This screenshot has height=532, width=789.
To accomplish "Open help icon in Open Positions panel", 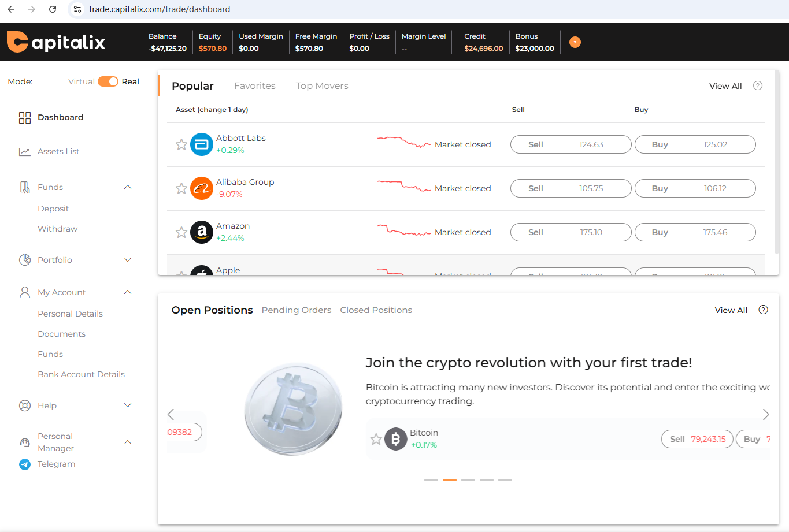I will click(x=763, y=310).
